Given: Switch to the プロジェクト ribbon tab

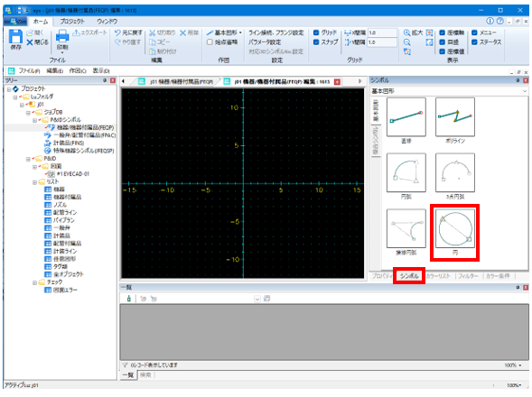Looking at the screenshot, I should [x=72, y=22].
